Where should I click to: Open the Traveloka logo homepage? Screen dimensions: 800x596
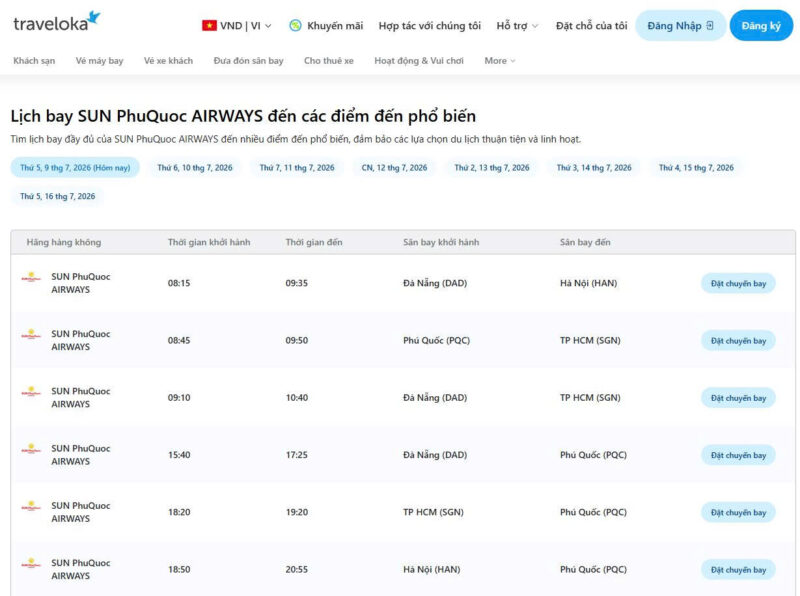click(56, 22)
